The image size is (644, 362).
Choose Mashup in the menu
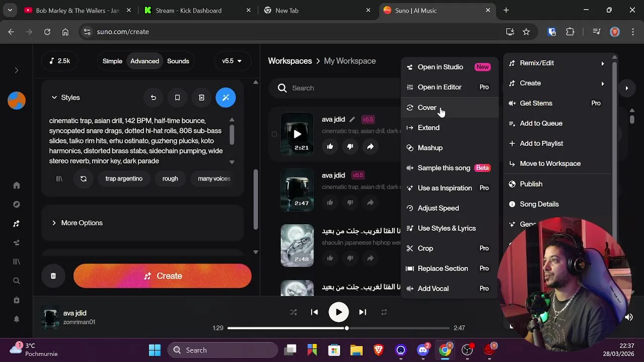(449, 148)
